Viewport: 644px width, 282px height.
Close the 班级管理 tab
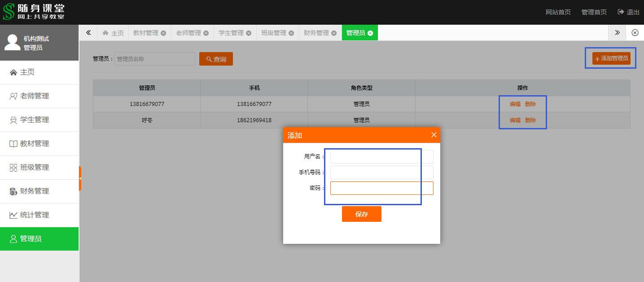[291, 33]
